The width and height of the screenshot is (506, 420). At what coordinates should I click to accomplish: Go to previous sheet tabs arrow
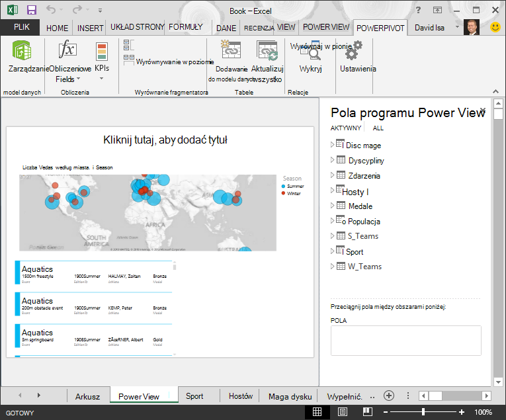click(20, 395)
